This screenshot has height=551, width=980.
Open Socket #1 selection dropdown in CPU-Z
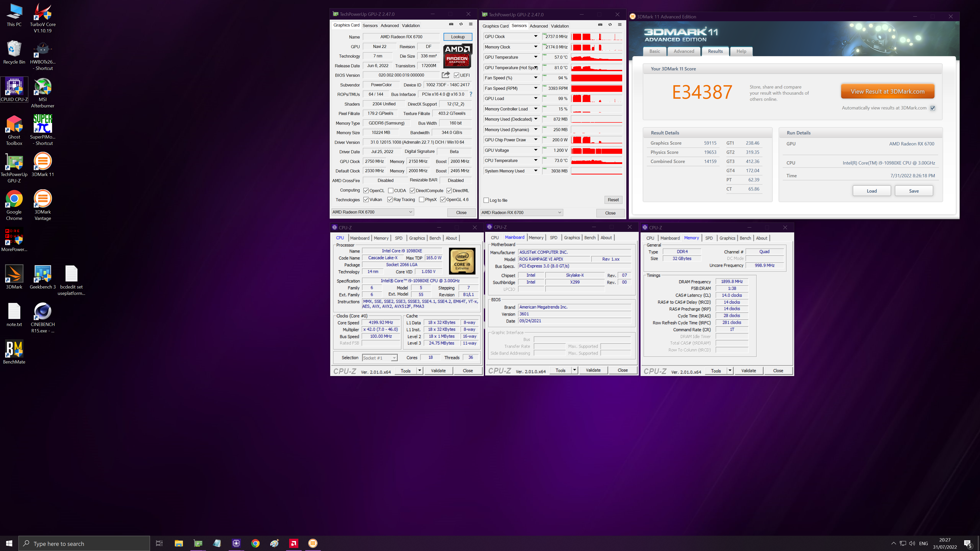380,358
